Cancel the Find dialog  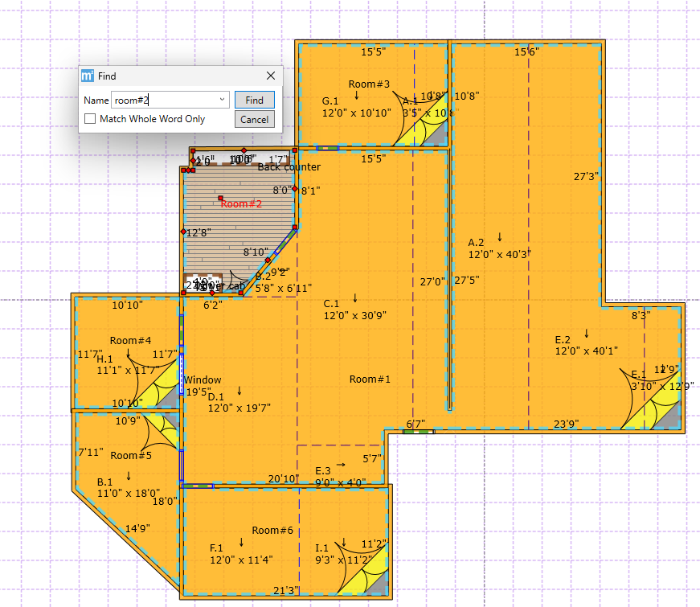pos(255,119)
